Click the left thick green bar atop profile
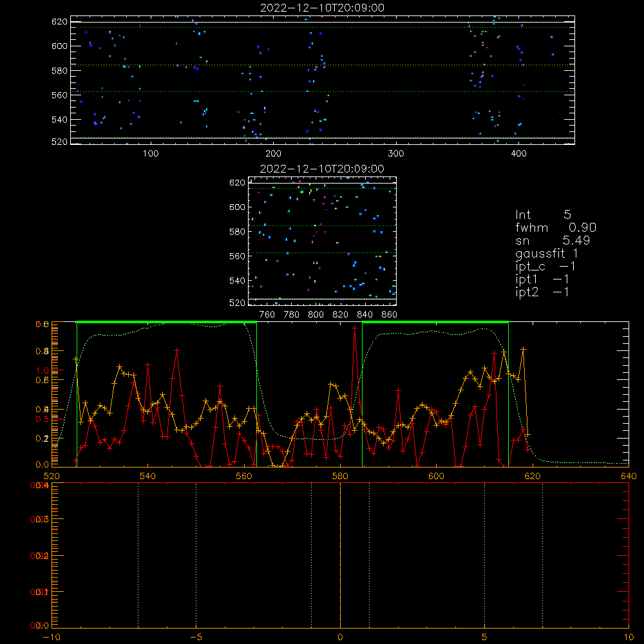The height and width of the screenshot is (644, 644). pyautogui.click(x=167, y=322)
